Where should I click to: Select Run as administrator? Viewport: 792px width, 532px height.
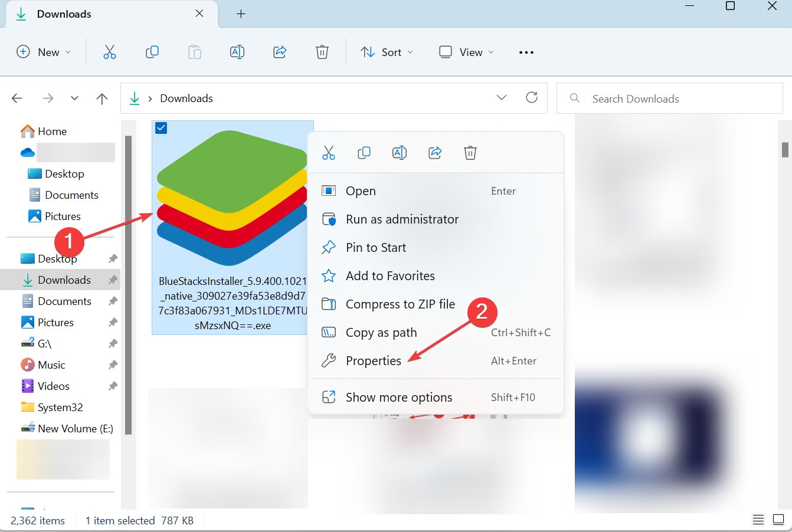tap(436, 219)
